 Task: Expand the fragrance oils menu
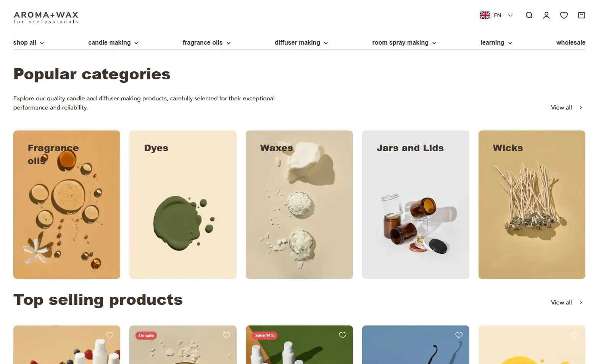click(x=206, y=43)
